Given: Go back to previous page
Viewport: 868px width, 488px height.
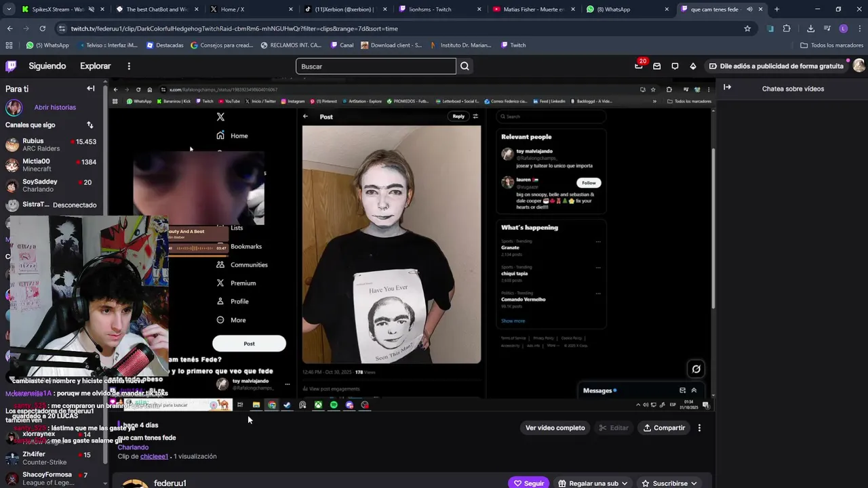Looking at the screenshot, I should pos(9,28).
